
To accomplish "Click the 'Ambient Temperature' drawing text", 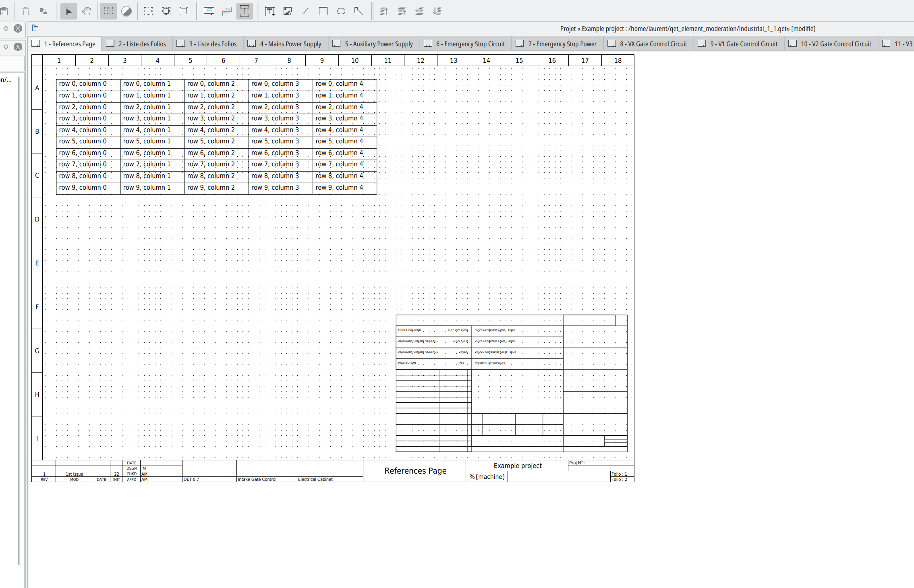I will [x=490, y=363].
